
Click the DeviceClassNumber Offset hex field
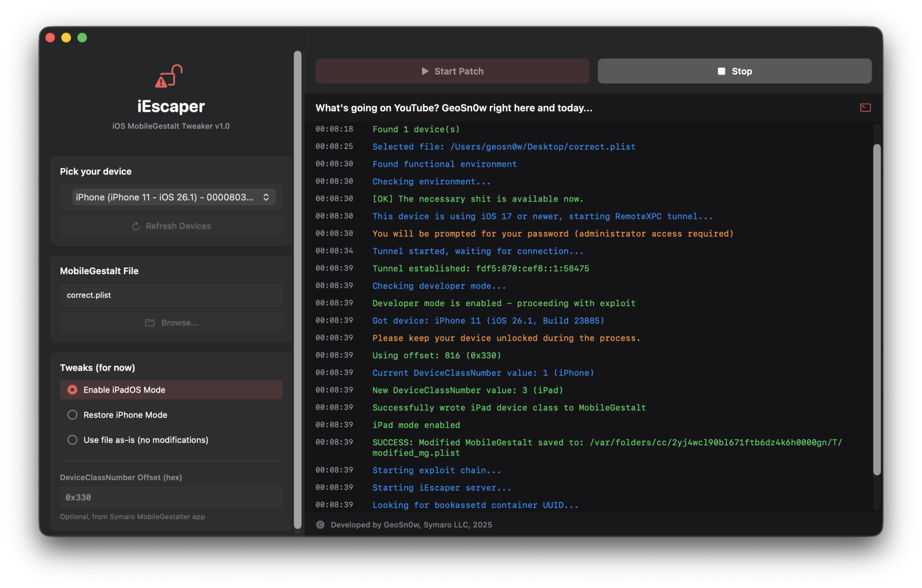coord(171,497)
